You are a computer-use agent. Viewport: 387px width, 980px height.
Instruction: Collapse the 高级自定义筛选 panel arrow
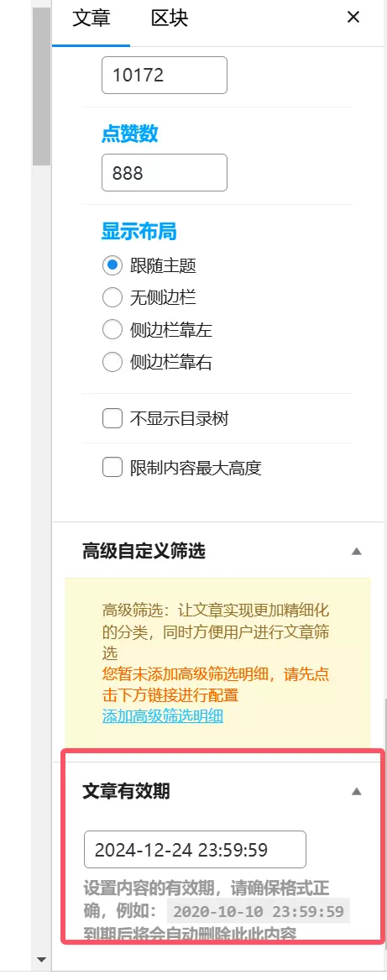point(357,551)
